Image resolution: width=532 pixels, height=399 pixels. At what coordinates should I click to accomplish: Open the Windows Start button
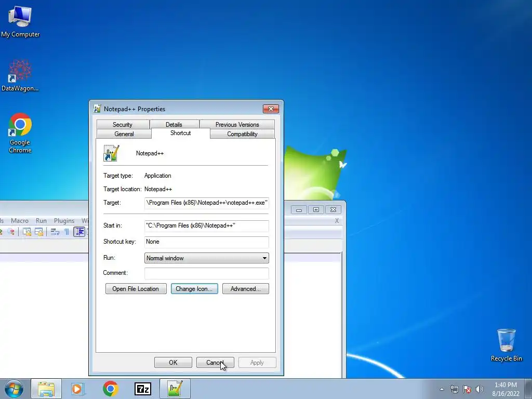(x=14, y=389)
